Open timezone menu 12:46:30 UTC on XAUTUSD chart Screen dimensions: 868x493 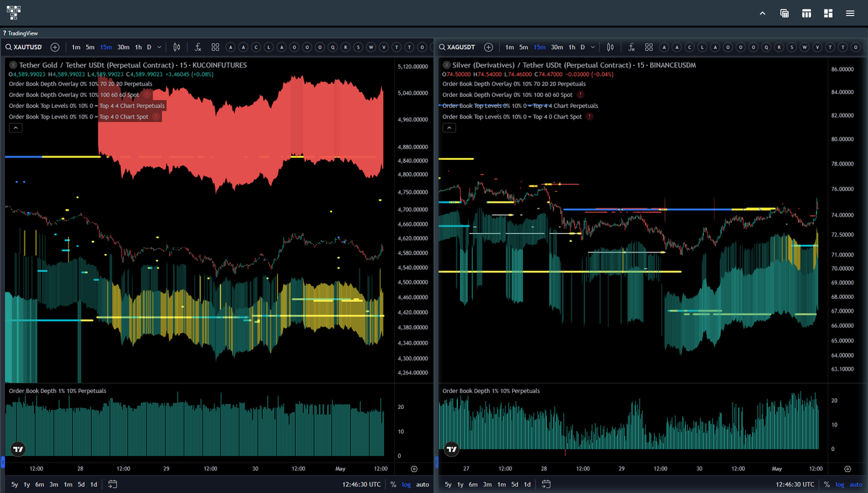tap(362, 484)
